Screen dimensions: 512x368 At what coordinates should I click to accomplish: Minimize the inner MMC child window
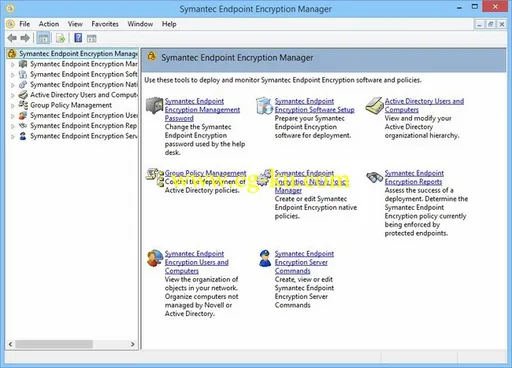click(479, 24)
